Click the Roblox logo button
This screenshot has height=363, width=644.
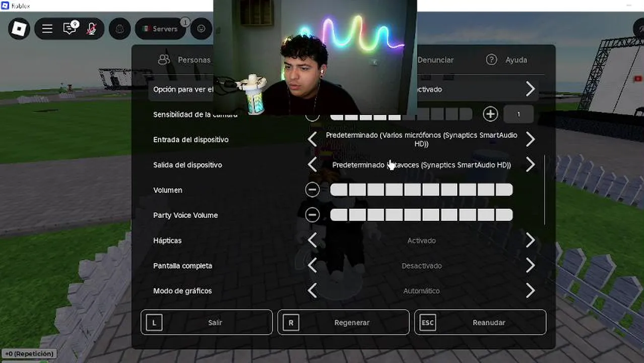pyautogui.click(x=19, y=29)
